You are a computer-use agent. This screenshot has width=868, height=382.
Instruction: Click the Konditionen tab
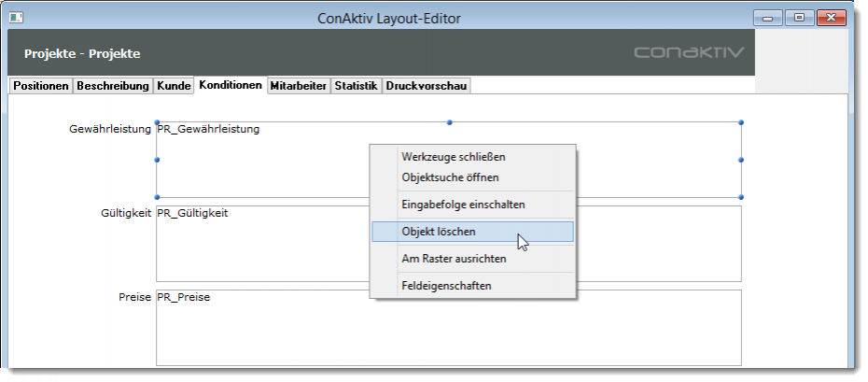pos(230,86)
